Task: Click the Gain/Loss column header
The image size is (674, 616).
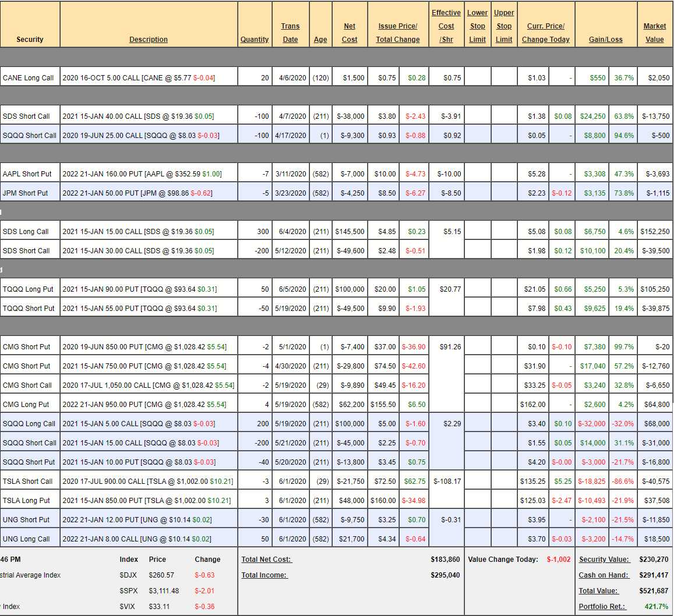Action: [x=605, y=40]
